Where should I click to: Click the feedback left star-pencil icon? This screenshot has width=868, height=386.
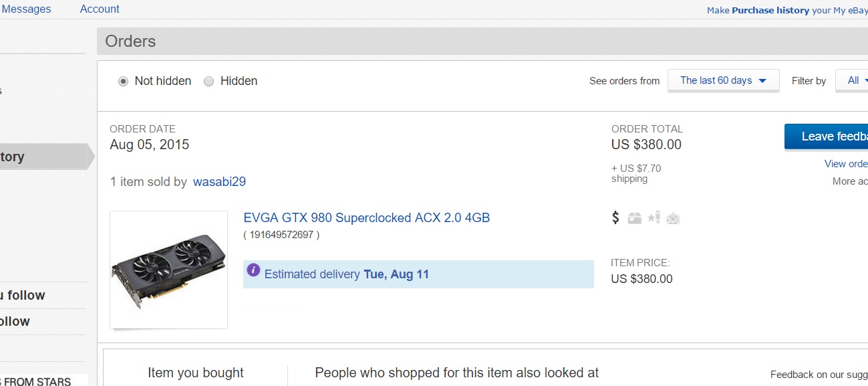coord(654,217)
